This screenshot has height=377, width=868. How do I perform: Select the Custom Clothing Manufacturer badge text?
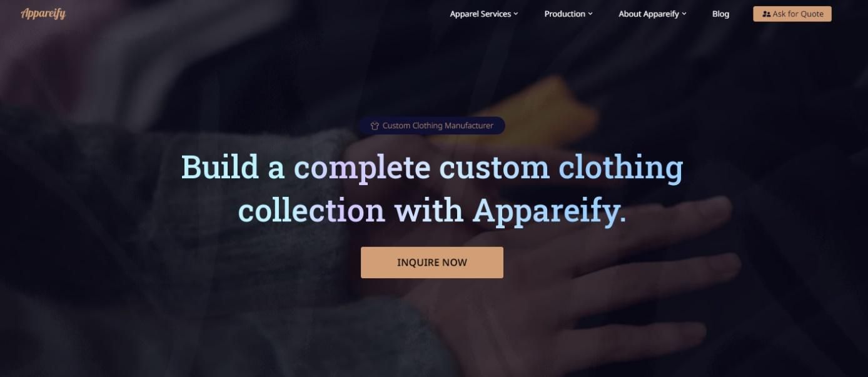pyautogui.click(x=438, y=126)
